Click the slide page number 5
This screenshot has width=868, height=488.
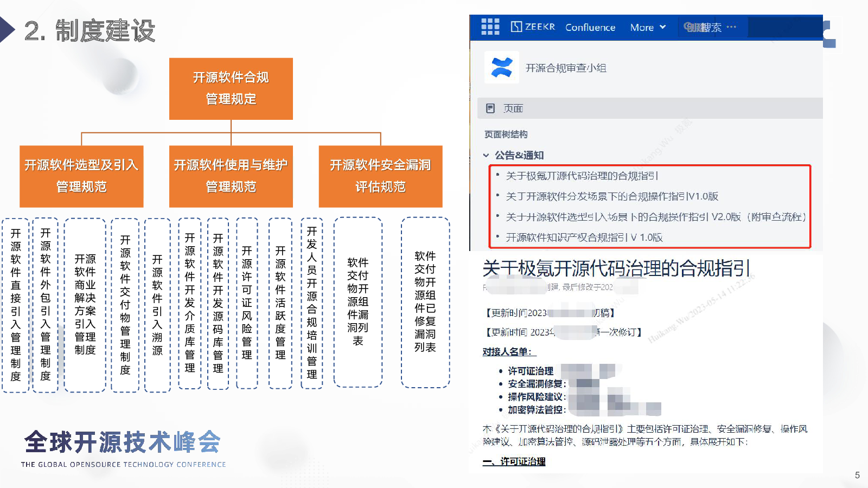pos(857,475)
